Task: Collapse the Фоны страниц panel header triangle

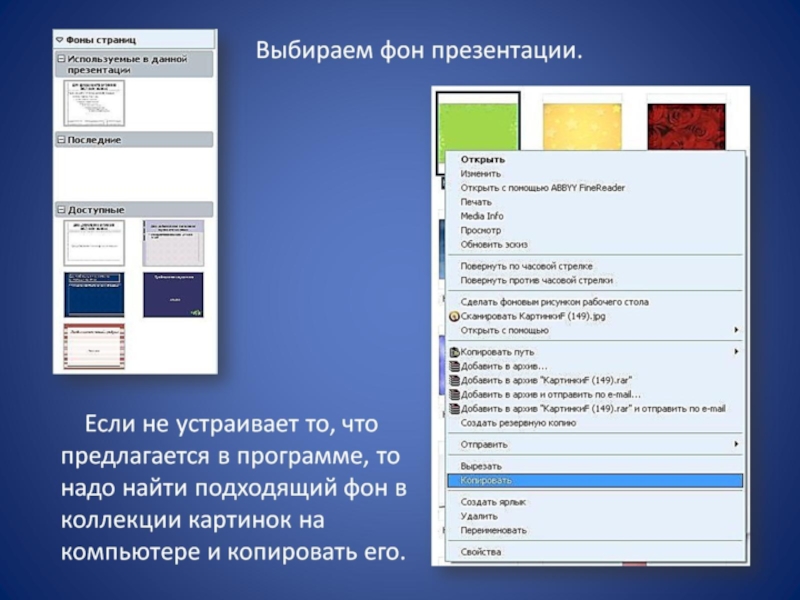Action: tap(60, 39)
